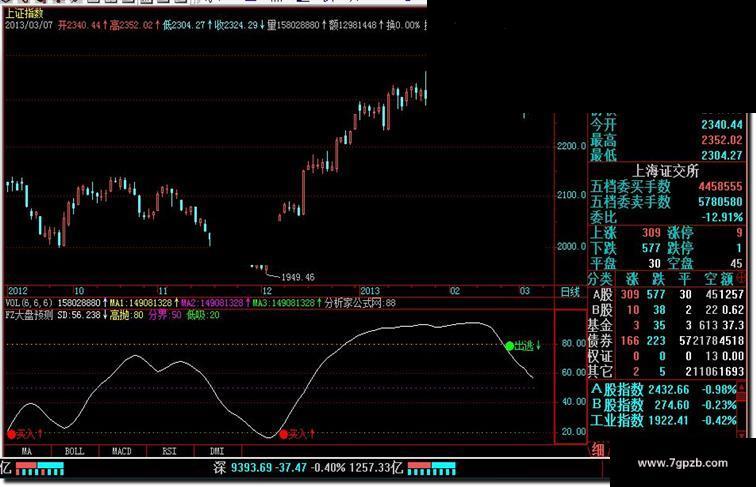Click the 2012 label on time axis

tap(18, 291)
